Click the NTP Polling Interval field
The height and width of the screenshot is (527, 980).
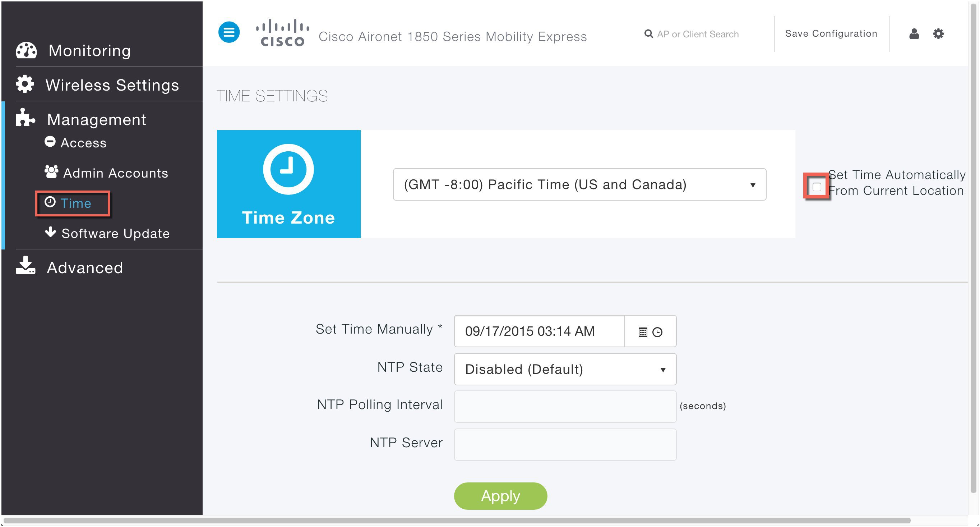(x=565, y=406)
